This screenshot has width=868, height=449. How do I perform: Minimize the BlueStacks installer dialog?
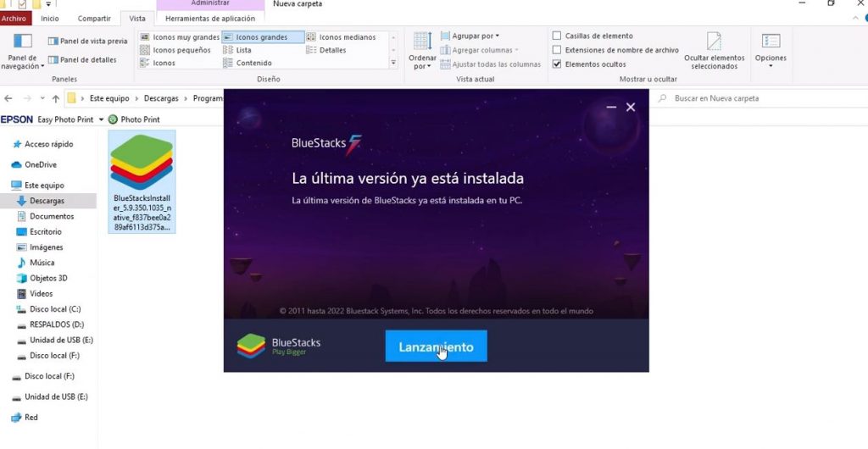[611, 108]
